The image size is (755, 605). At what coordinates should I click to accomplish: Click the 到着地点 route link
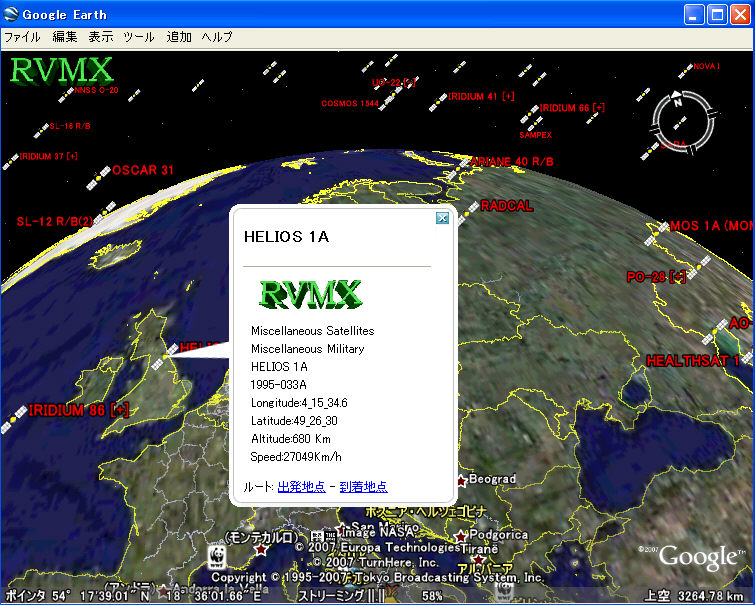363,487
